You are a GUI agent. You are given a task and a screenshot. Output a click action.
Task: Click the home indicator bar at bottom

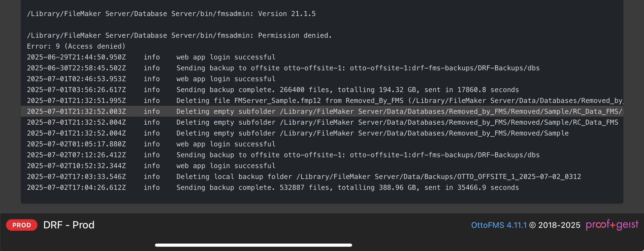point(254,245)
